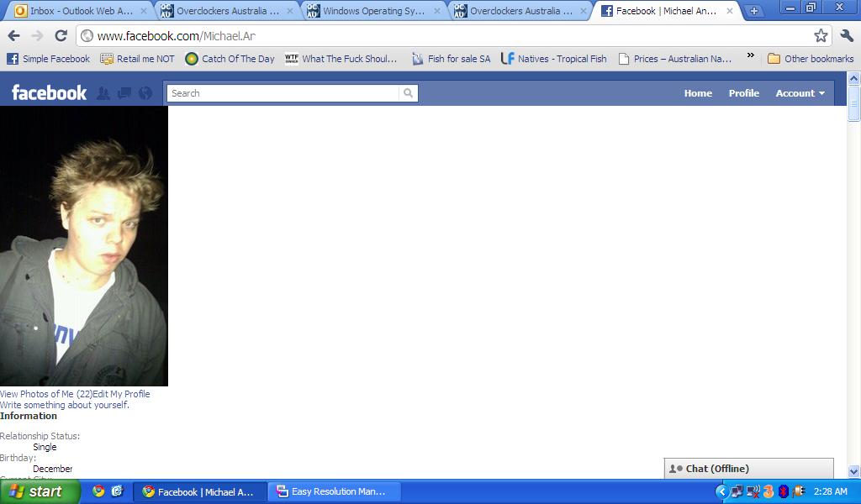Click the two-computers network tray icon

click(x=737, y=491)
